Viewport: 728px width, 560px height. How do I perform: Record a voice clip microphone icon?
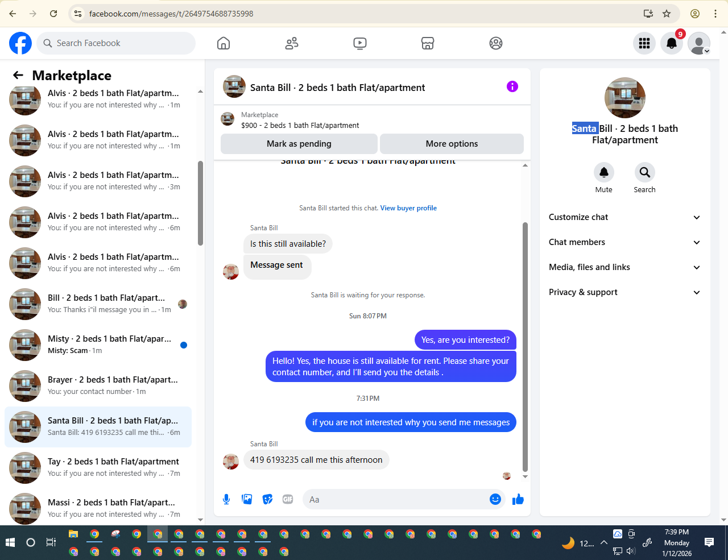226,499
